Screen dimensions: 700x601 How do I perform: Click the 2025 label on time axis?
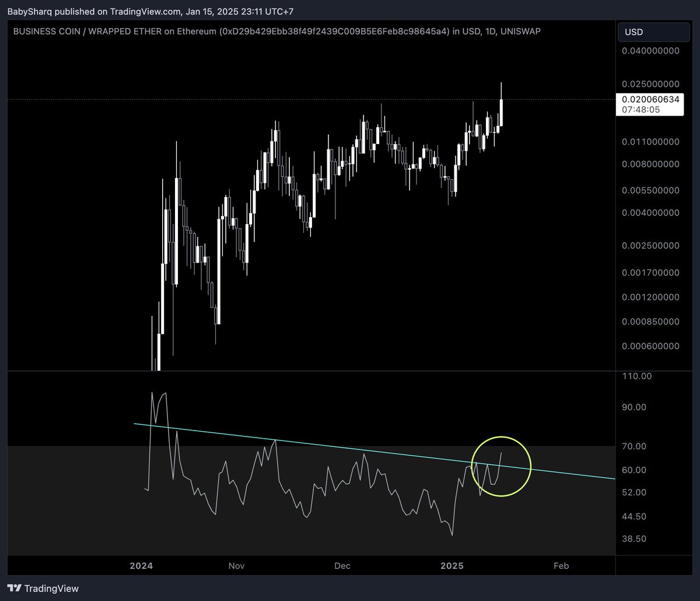point(452,565)
